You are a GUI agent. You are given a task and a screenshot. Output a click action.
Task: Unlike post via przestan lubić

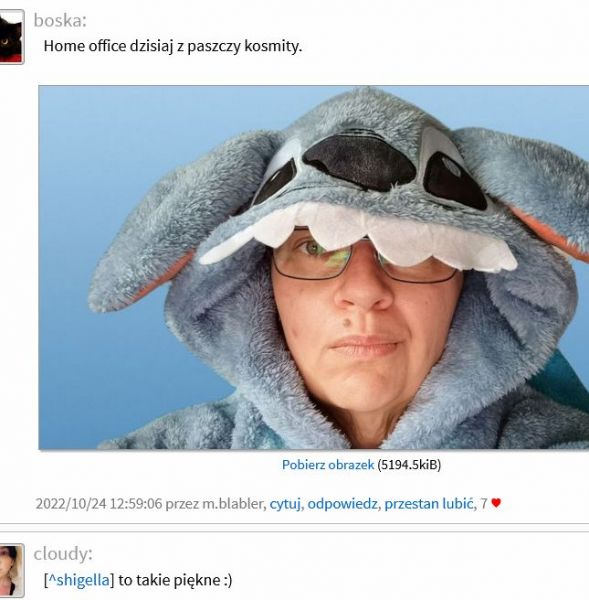(x=429, y=504)
